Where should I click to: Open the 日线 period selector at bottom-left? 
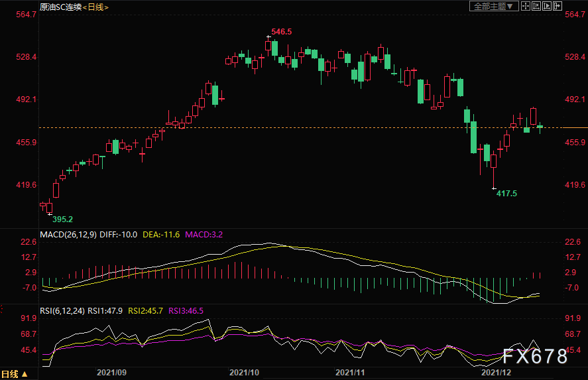(x=15, y=374)
